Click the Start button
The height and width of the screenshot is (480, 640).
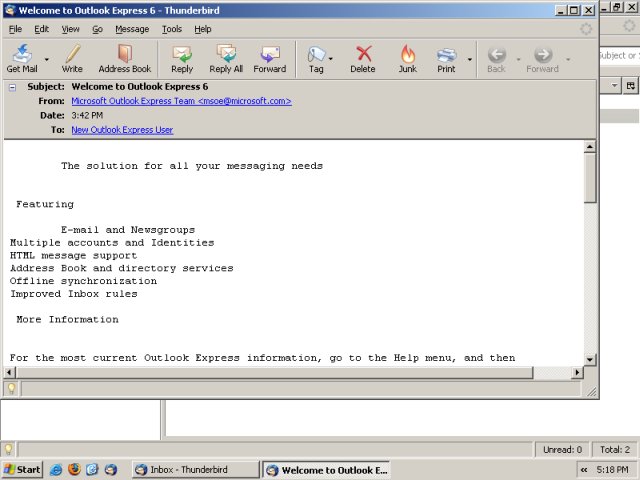coord(22,470)
